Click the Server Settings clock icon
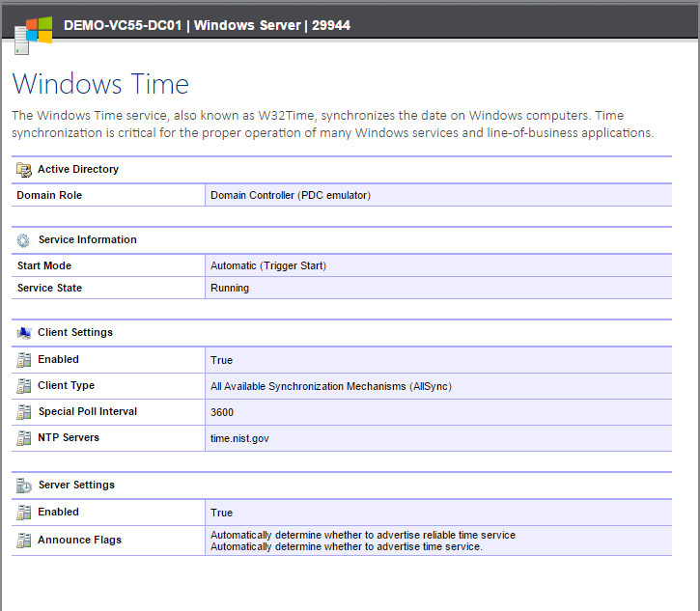The width and height of the screenshot is (700, 611). 24,486
